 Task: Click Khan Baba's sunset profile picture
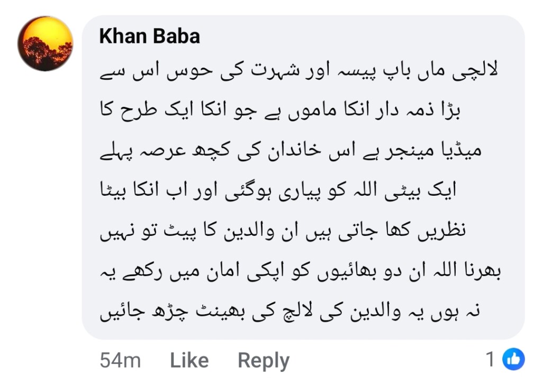[x=45, y=43]
